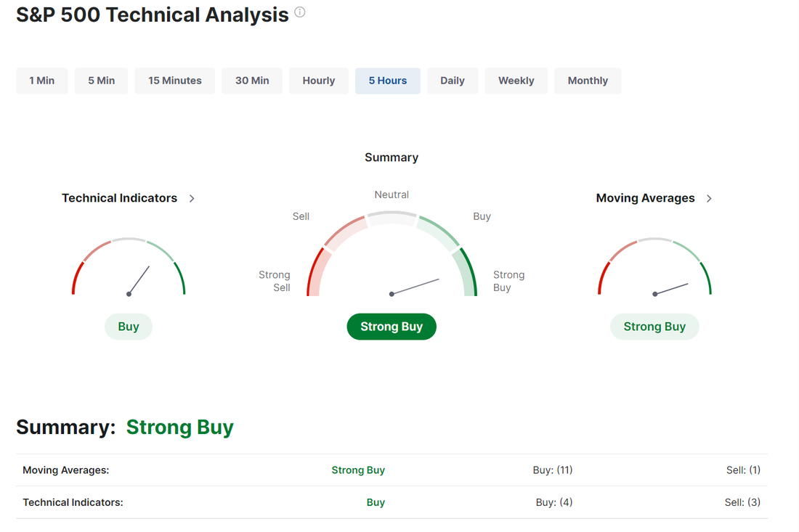Screen dimensions: 799x532
Task: Choose the 15 Minutes timeframe
Action: (175, 81)
